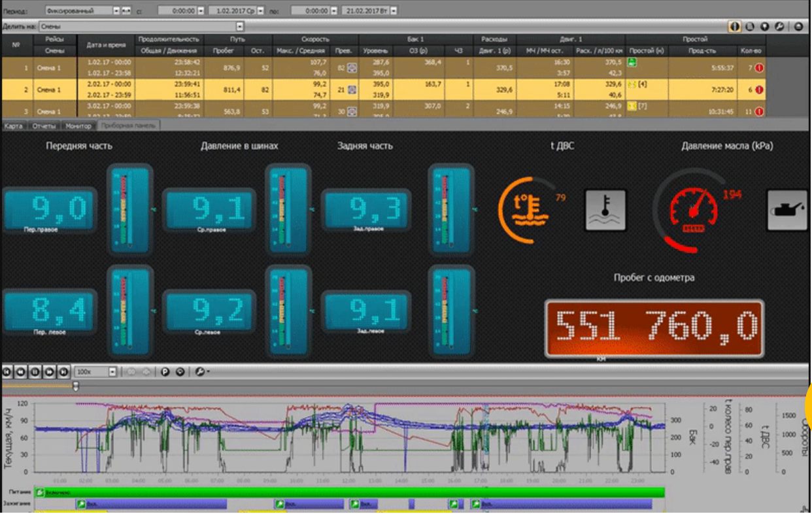Click the playback position slider handle
Viewport: 812px width, 514px height.
pyautogui.click(x=75, y=386)
